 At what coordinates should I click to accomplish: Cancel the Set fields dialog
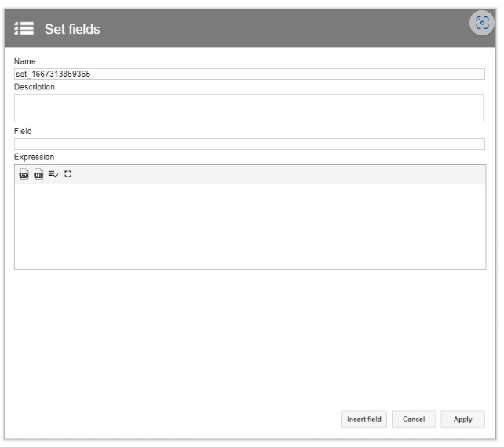414,420
